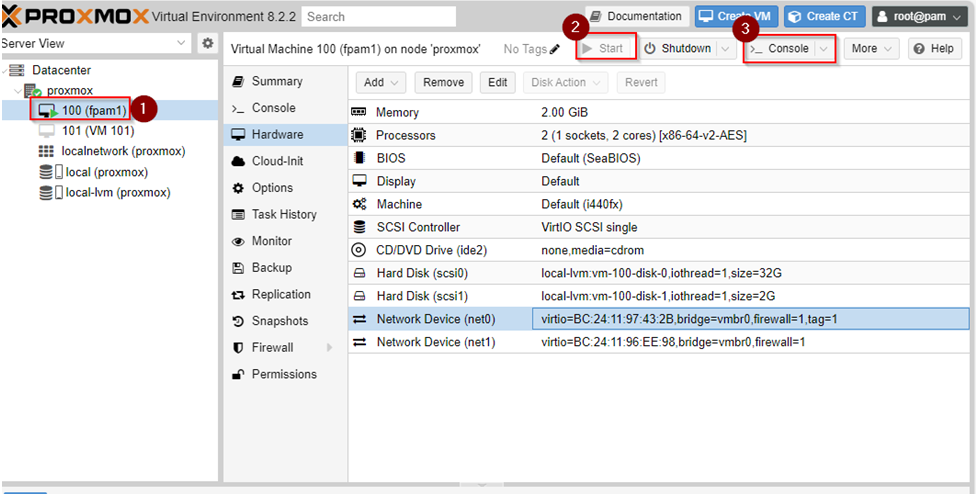Screen dimensions: 976x494
Task: Click the Revert button
Action: (x=640, y=82)
